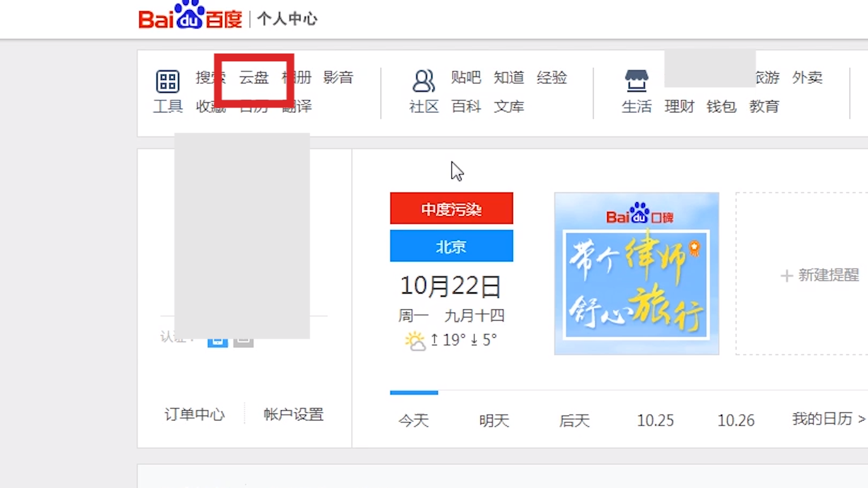Open 我的日历 link
The image size is (868, 488).
coord(829,419)
